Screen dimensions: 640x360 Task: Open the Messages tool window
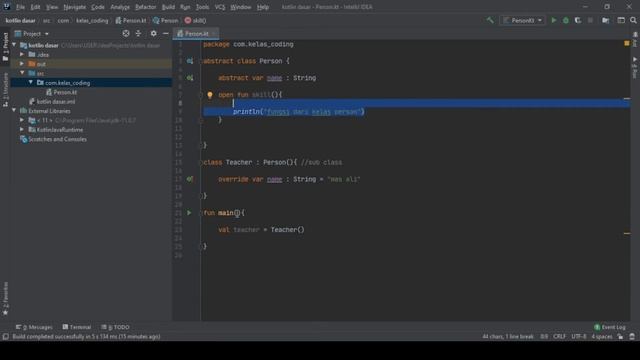pyautogui.click(x=34, y=327)
